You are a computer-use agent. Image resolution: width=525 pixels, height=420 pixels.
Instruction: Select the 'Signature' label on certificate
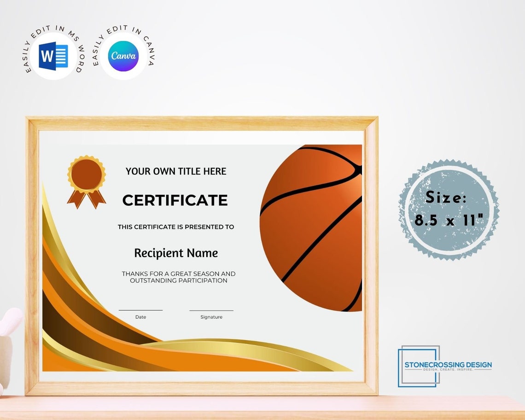[x=211, y=317]
